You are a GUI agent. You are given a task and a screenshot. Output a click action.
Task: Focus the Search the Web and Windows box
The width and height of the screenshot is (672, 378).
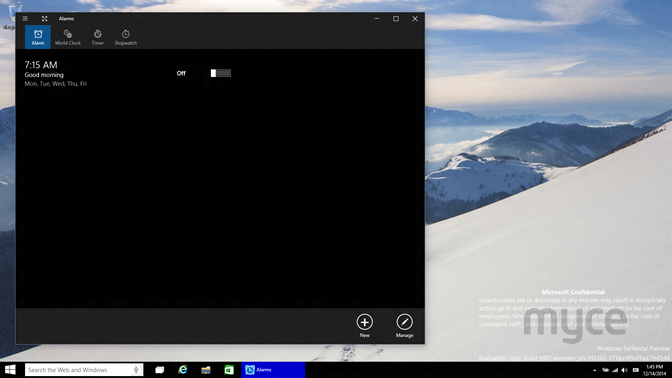click(84, 370)
